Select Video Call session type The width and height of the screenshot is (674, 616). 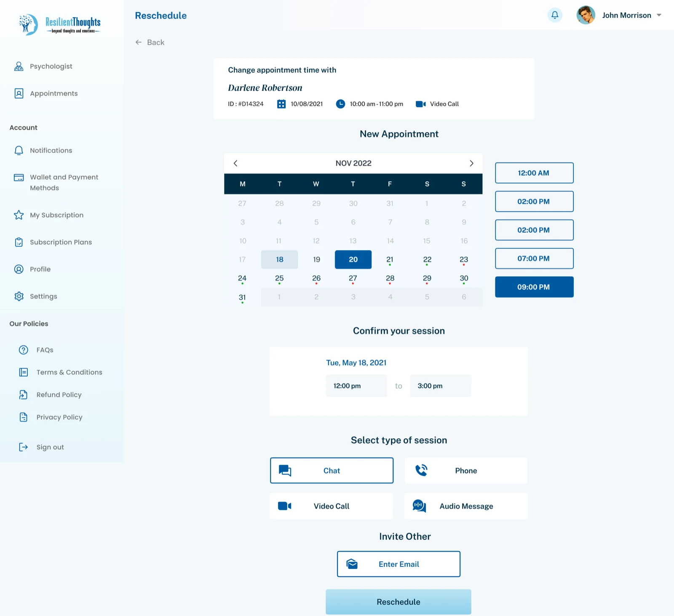click(x=332, y=506)
